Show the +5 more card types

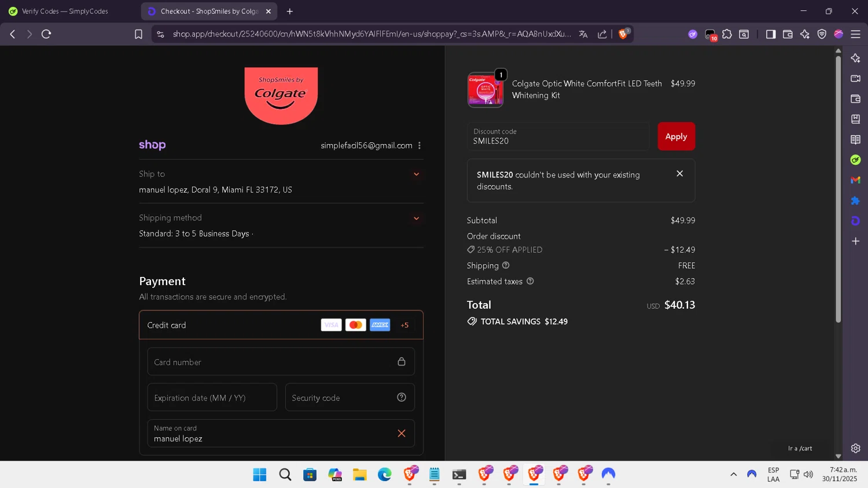(x=404, y=325)
